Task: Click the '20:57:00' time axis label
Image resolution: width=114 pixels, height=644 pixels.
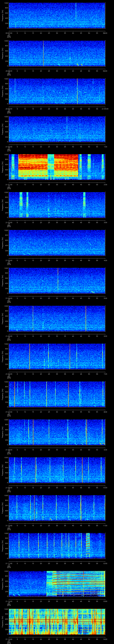Action: 9,33
